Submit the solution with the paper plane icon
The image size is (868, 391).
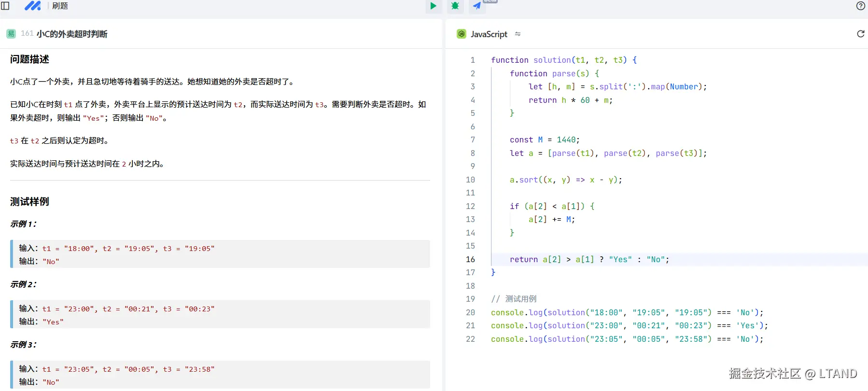(x=477, y=6)
